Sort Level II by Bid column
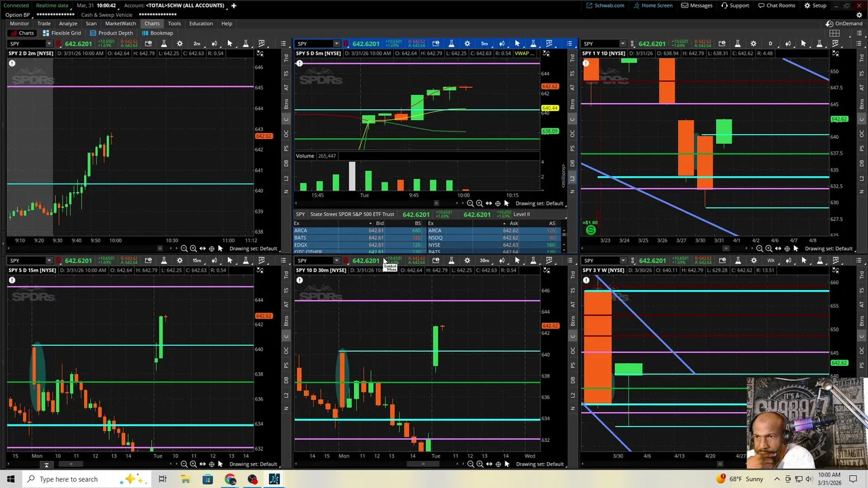Viewport: 868px width, 488px height. pyautogui.click(x=380, y=223)
